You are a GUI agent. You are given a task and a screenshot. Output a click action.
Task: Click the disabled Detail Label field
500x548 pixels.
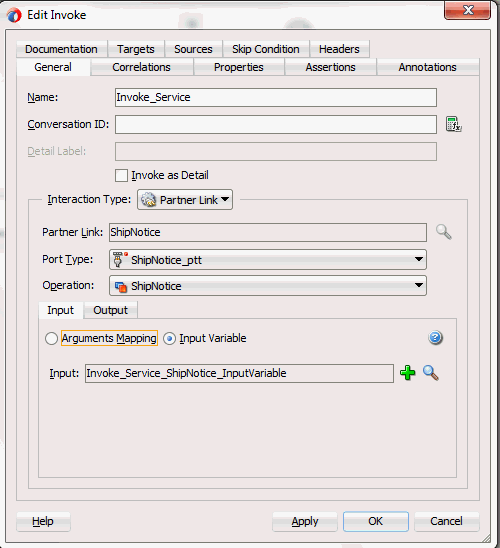click(276, 151)
